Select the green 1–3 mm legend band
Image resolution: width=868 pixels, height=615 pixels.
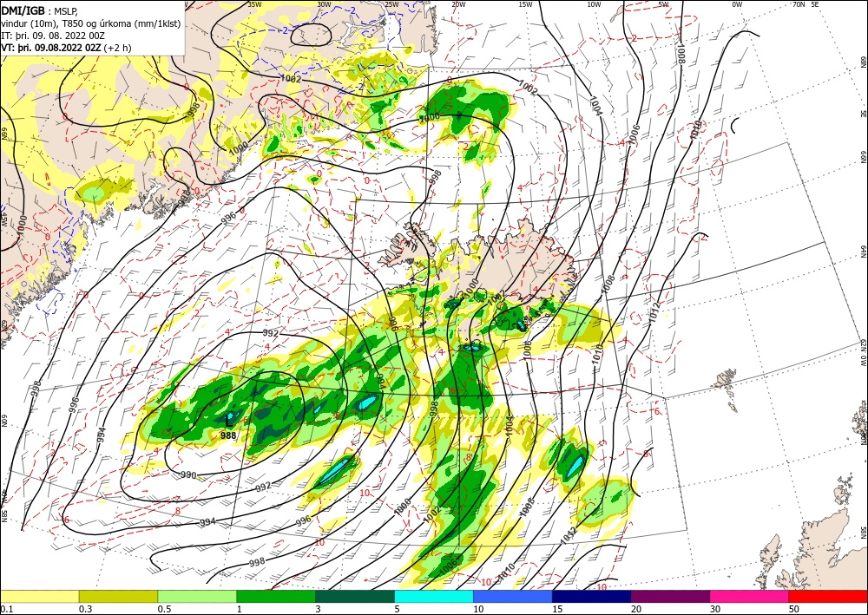tap(276, 596)
